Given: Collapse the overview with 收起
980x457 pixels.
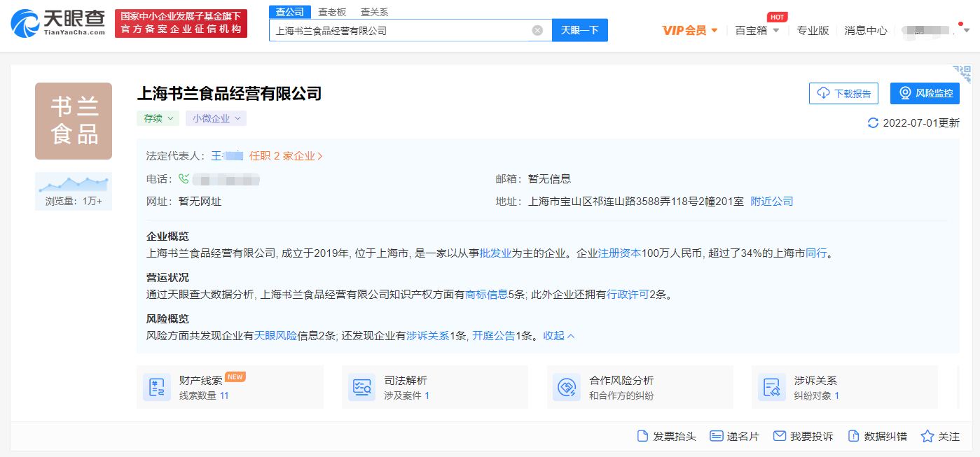Looking at the screenshot, I should click(559, 336).
